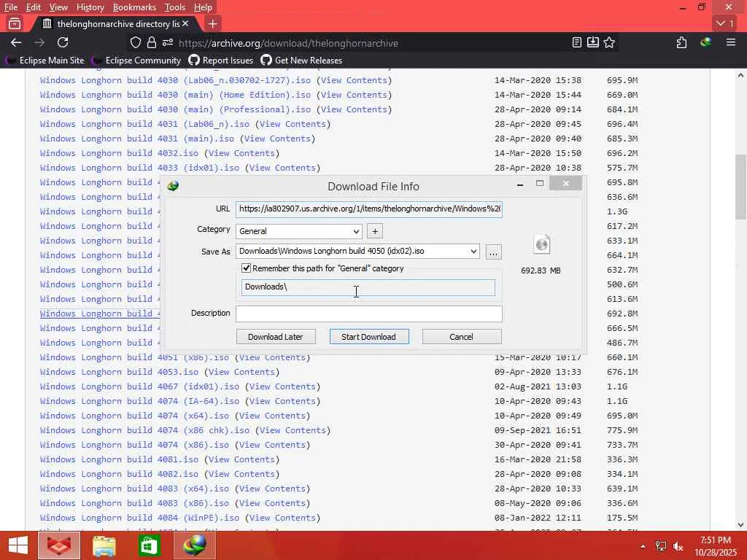Click the save to Pocket-style download icon
The image size is (747, 560).
click(592, 43)
